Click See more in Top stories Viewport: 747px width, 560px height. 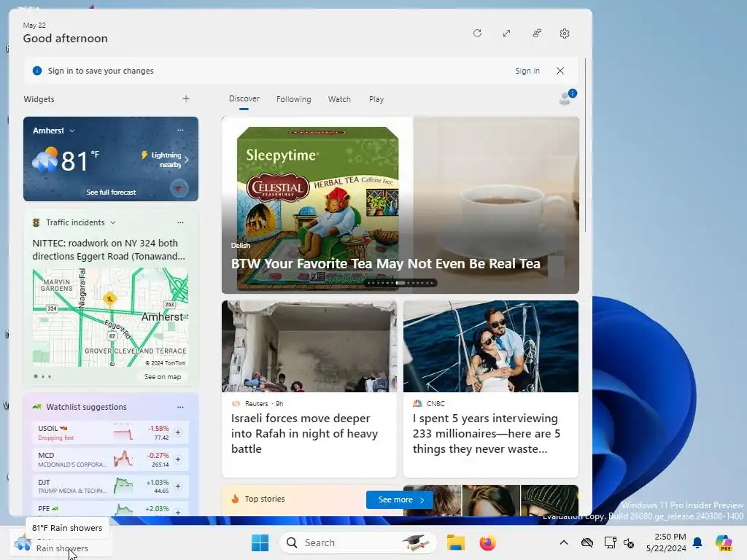click(x=399, y=499)
